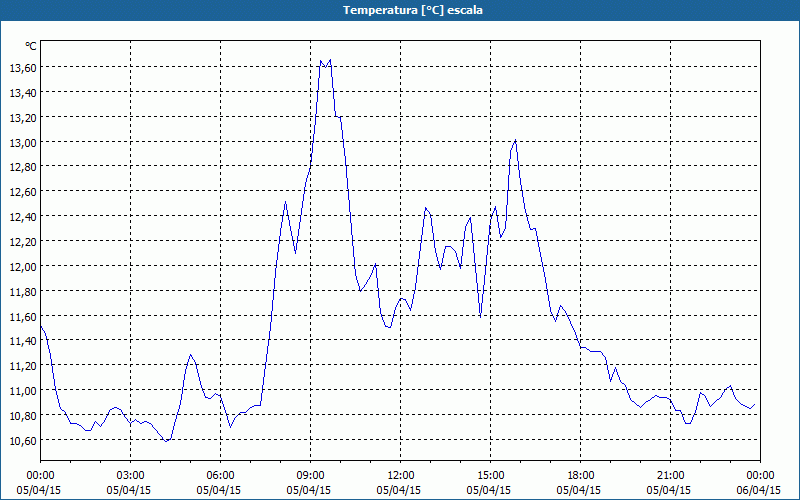Select the 11,40 y-axis value
Viewport: 800px width, 500px height.
coord(22,341)
